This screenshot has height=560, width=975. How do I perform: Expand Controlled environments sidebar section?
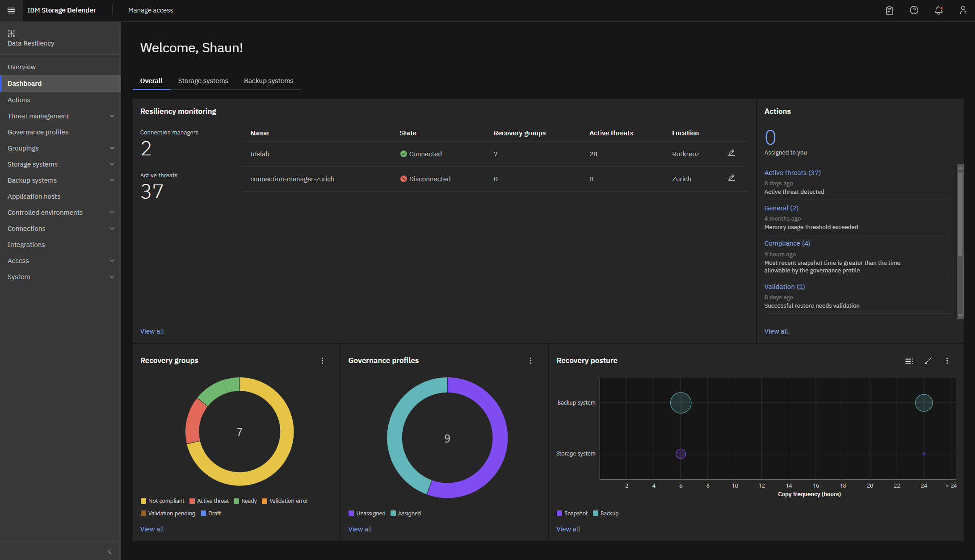[x=60, y=213]
